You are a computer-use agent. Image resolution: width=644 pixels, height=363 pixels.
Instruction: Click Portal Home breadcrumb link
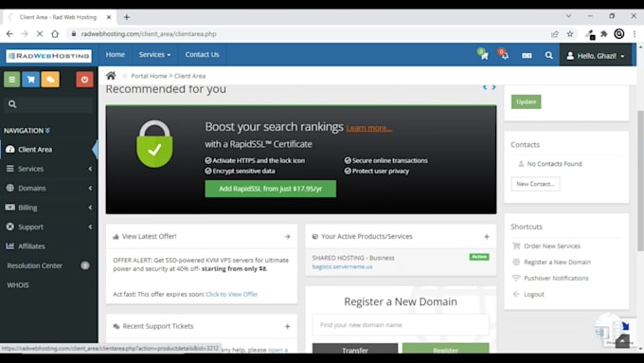(149, 76)
